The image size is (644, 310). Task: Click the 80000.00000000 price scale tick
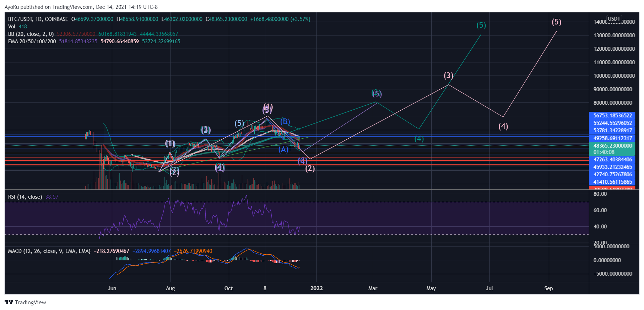(x=613, y=103)
